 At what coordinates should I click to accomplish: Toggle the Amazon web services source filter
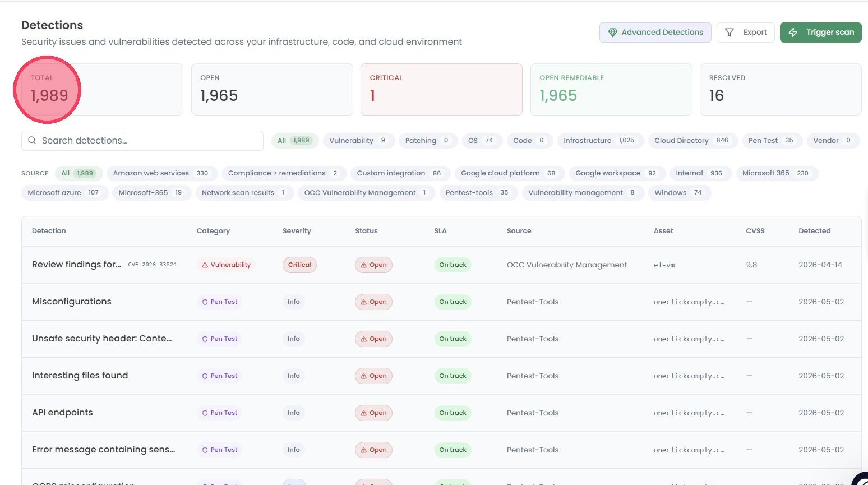pos(160,173)
